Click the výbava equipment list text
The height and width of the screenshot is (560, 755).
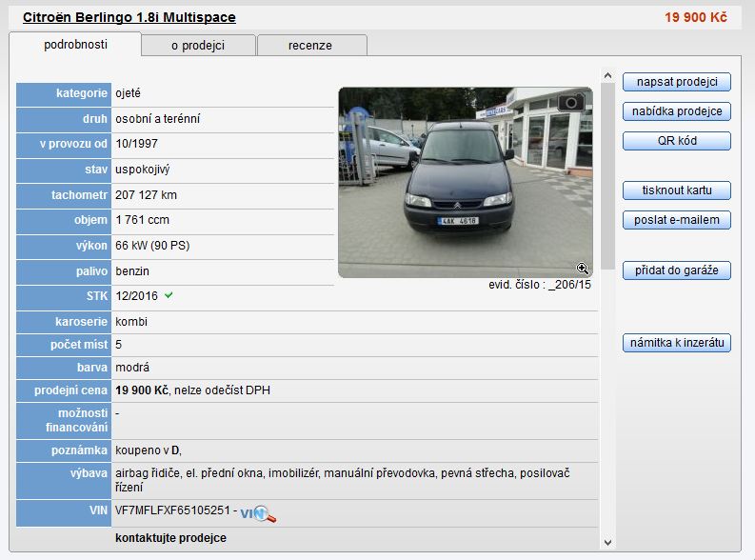(x=343, y=480)
